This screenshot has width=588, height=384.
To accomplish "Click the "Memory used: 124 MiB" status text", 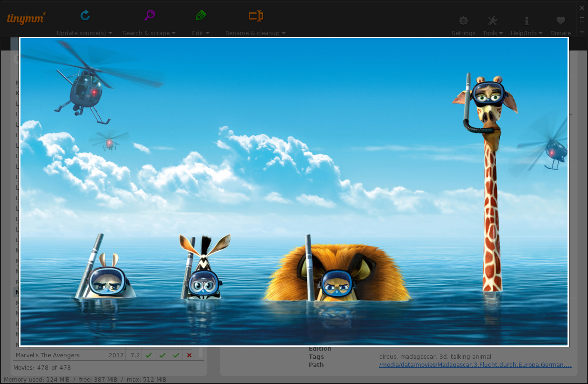I will coord(37,380).
